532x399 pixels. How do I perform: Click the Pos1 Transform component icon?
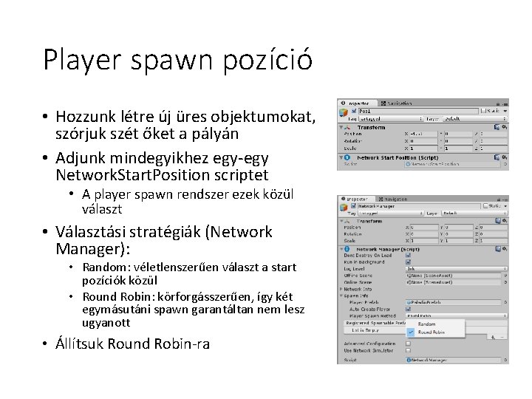pyautogui.click(x=347, y=127)
